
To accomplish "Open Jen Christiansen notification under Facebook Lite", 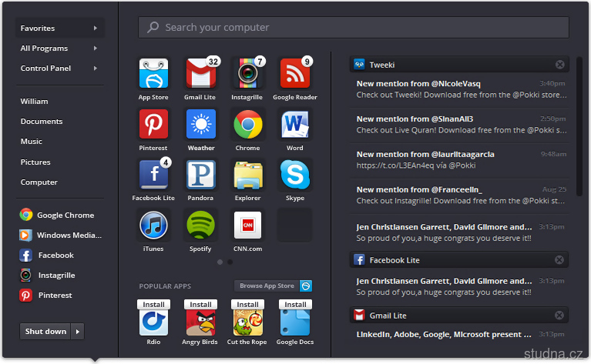I will [462, 286].
